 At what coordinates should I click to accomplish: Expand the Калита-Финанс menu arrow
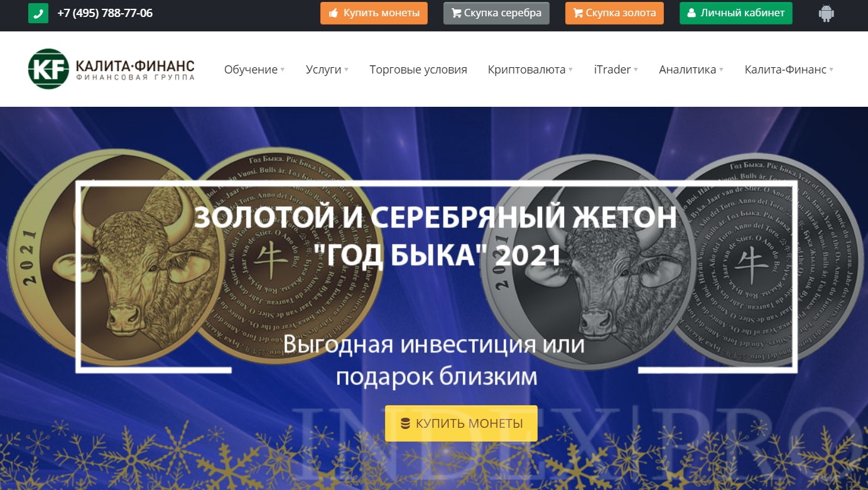pyautogui.click(x=832, y=70)
